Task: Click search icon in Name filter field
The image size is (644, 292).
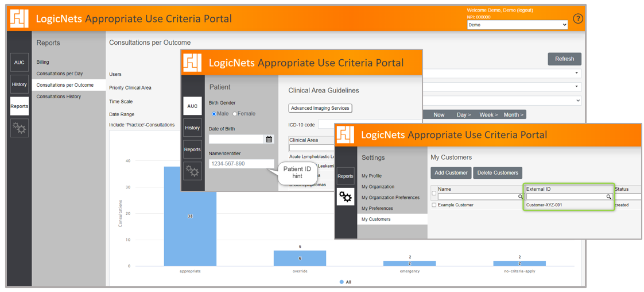Action: 520,197
